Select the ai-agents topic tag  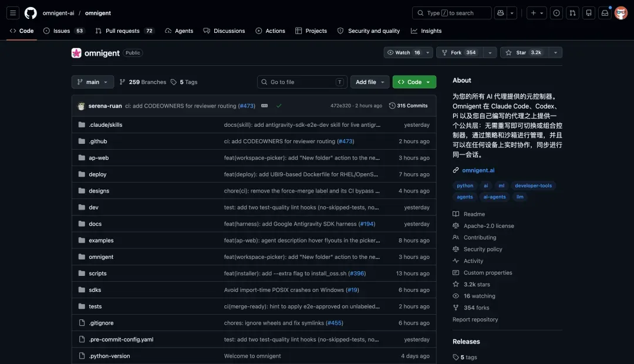click(x=494, y=197)
